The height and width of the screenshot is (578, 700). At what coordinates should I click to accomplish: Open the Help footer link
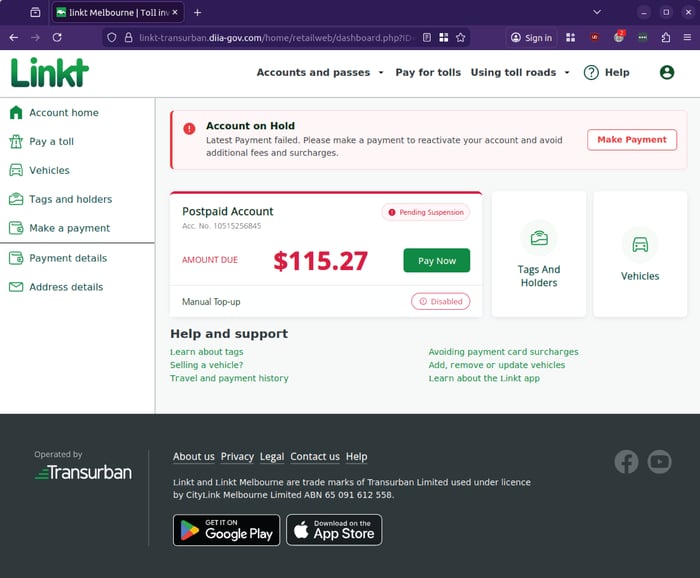[356, 457]
